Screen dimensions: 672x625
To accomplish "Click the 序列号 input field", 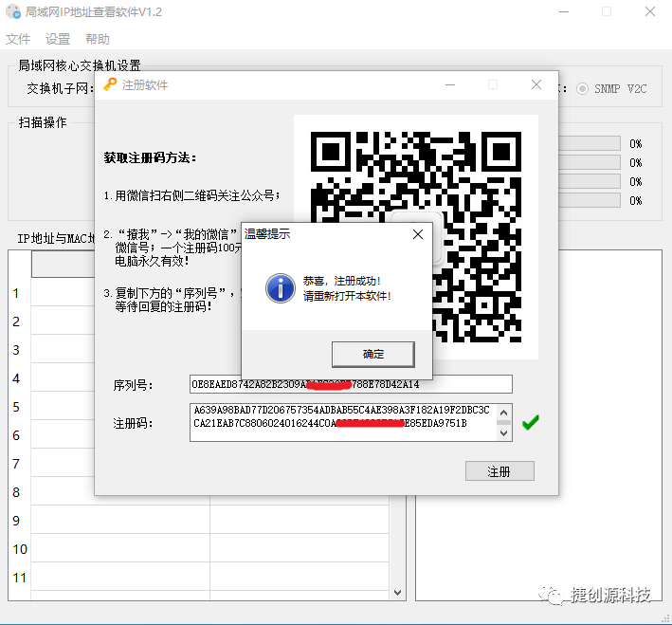I will click(x=351, y=384).
